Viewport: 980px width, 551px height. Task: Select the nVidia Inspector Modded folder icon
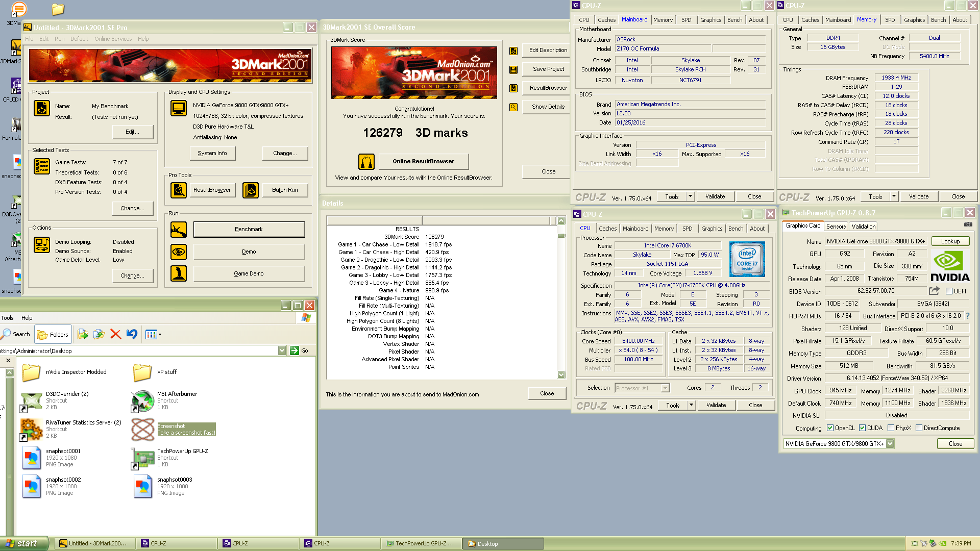pyautogui.click(x=31, y=372)
